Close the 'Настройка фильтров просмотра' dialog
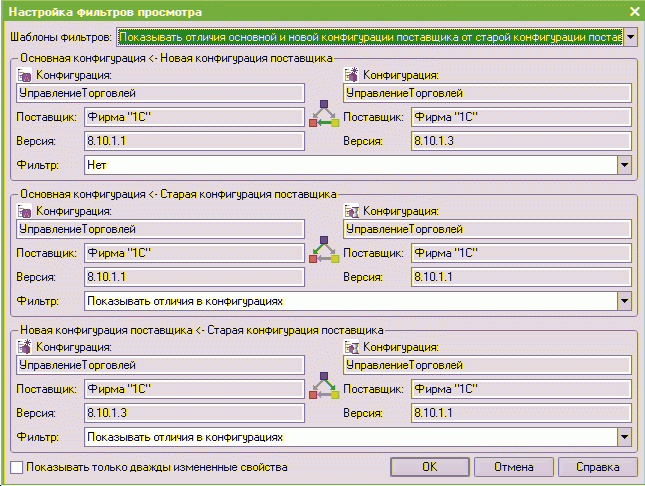645x486 pixels. pyautogui.click(x=634, y=12)
